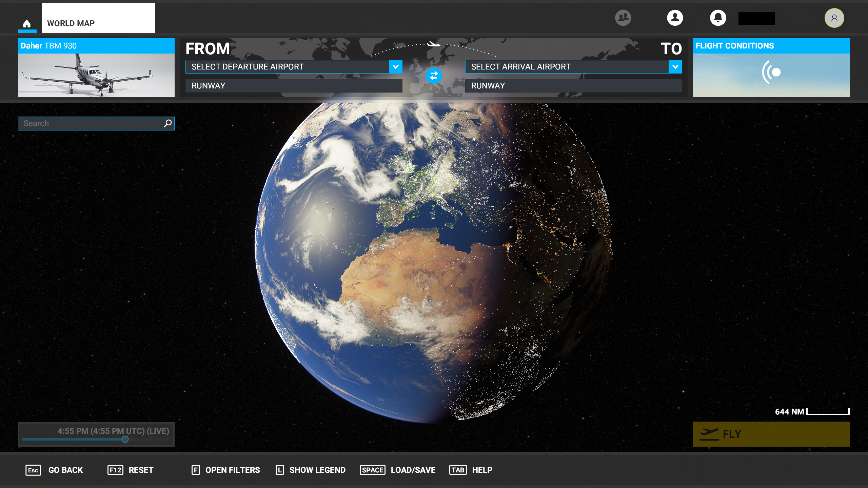
Task: Click the live weather icon in Flight Conditions
Action: click(x=771, y=72)
